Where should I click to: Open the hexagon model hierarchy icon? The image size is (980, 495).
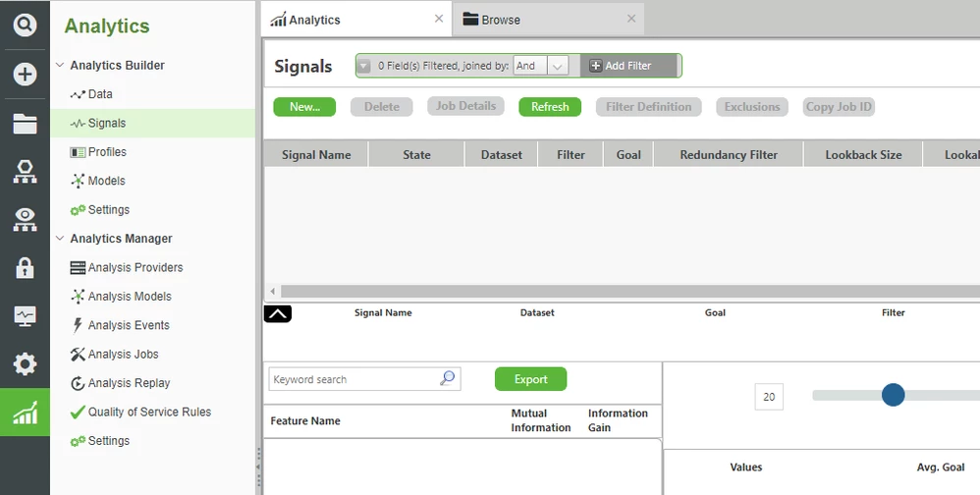[25, 172]
